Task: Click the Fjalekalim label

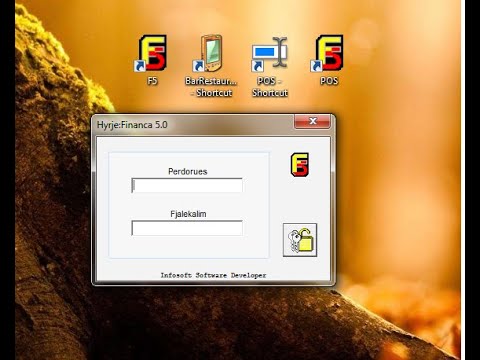Action: [188, 214]
